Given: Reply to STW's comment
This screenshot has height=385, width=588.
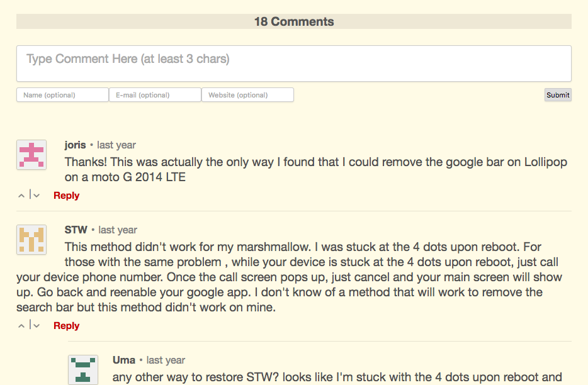Looking at the screenshot, I should coord(66,326).
